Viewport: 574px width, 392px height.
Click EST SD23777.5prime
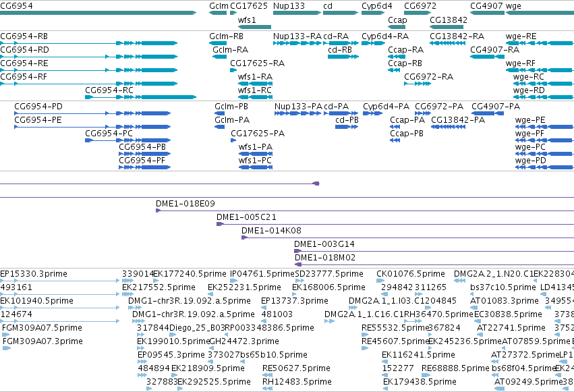pyautogui.click(x=329, y=274)
